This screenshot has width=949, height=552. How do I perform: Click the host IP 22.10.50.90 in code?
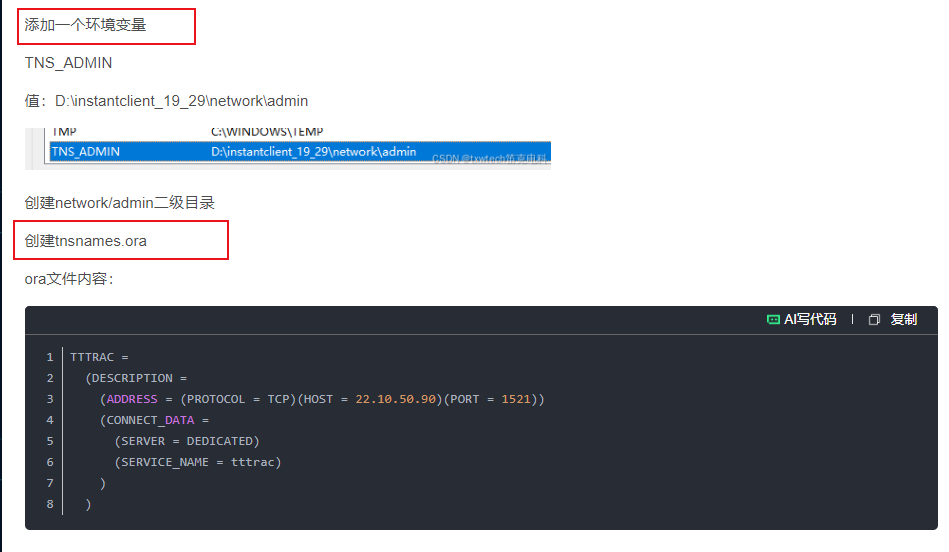coord(396,399)
